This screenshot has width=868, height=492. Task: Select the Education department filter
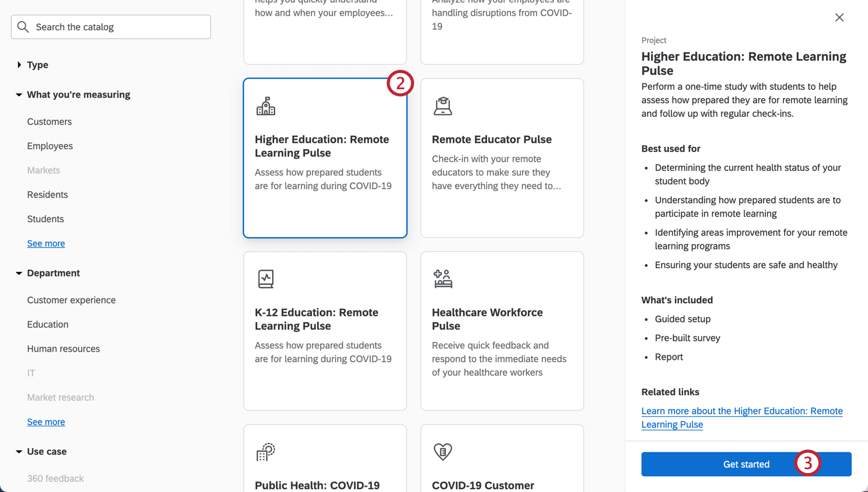tap(47, 324)
